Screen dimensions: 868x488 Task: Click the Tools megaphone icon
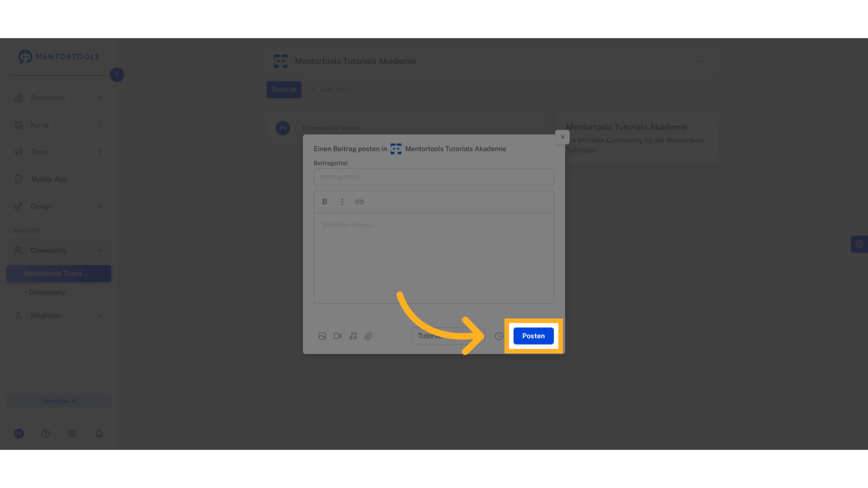click(19, 152)
